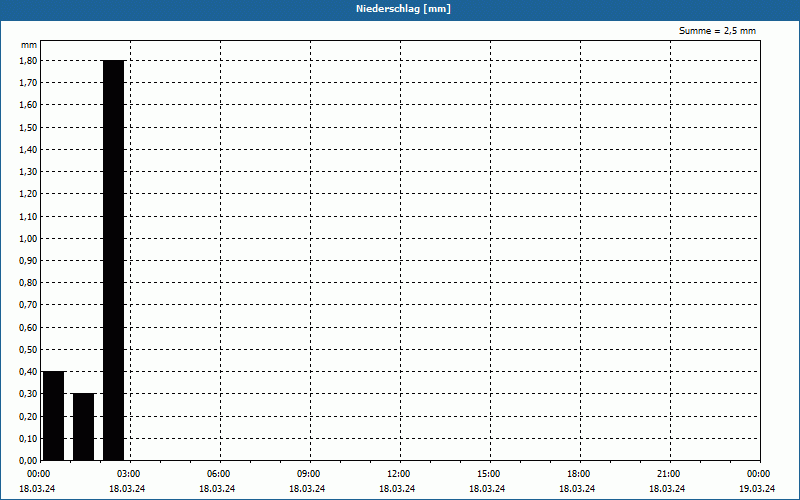The height and width of the screenshot is (500, 800).
Task: Select the 09:00 time axis label
Action: [x=309, y=474]
